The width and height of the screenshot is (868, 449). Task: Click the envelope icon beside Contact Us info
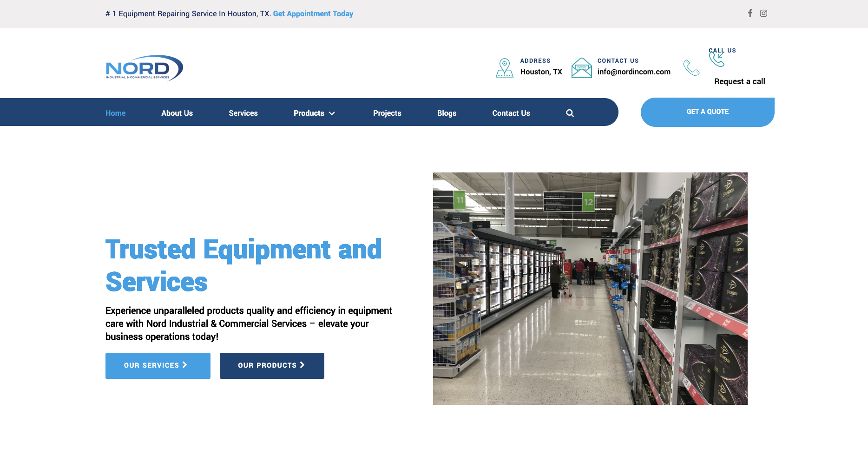[x=581, y=67]
